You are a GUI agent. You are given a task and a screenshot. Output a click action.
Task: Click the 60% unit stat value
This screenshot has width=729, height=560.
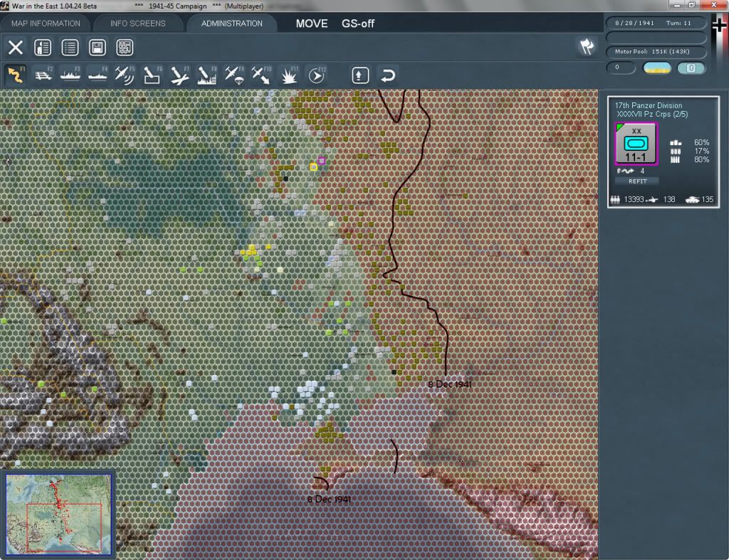[x=701, y=143]
